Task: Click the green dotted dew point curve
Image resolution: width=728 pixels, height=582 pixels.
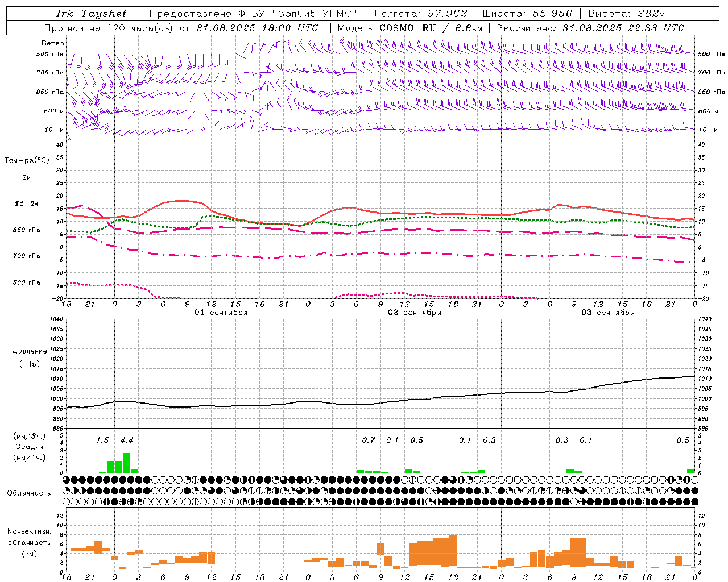Action: (x=381, y=221)
